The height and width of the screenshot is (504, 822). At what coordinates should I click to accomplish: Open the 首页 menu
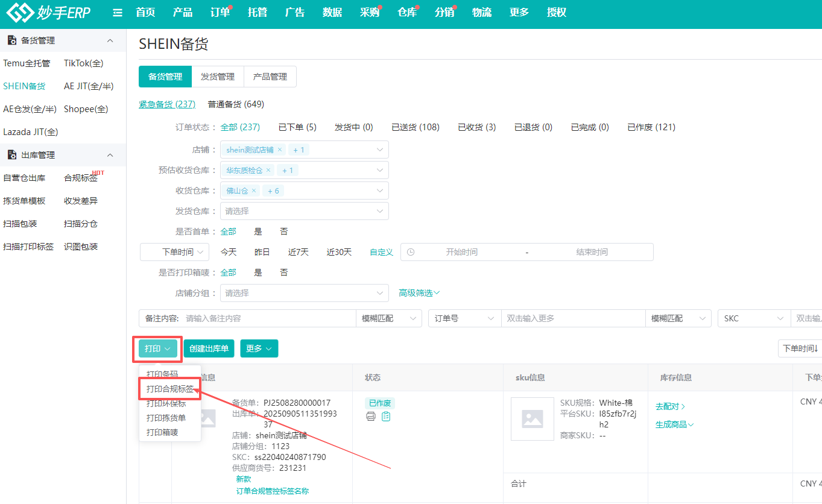click(x=145, y=13)
